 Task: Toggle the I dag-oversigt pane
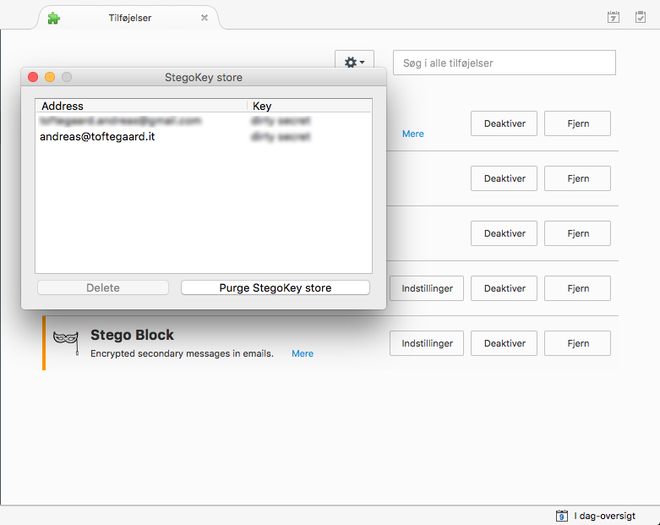click(595, 516)
